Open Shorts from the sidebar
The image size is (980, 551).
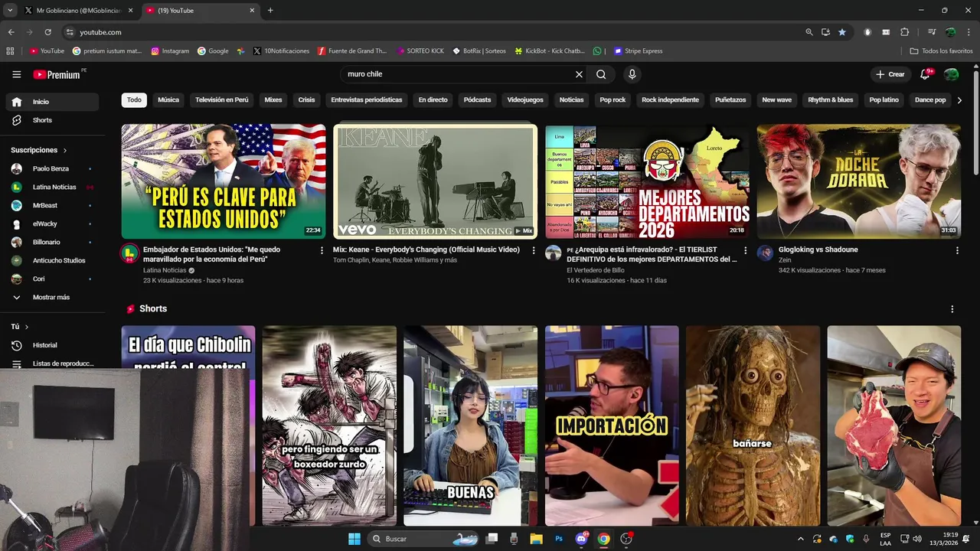tap(52, 120)
